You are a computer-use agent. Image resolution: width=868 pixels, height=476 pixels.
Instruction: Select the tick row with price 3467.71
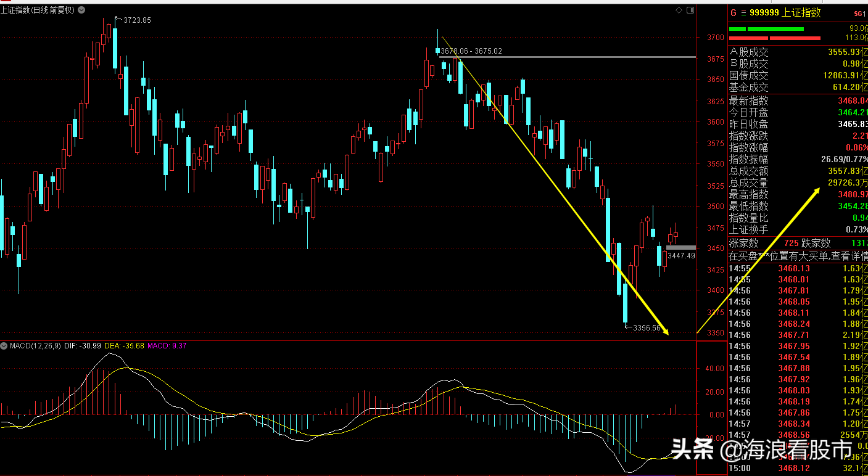(x=798, y=335)
